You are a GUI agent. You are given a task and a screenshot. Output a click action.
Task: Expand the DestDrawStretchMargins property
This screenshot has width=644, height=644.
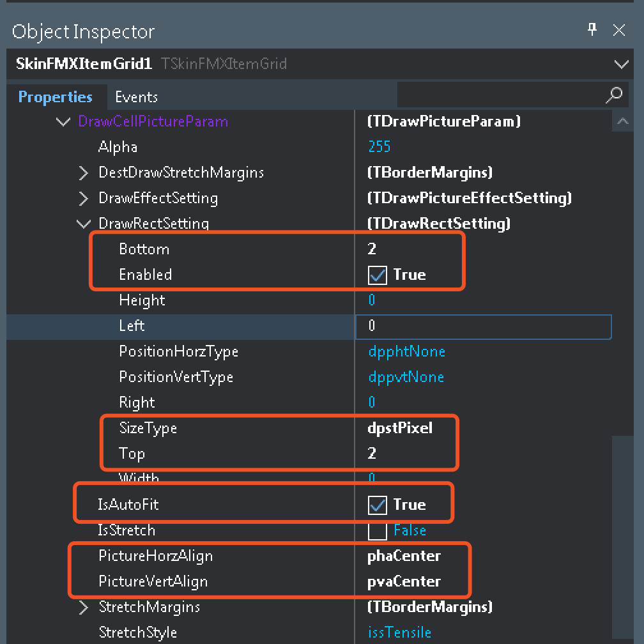(x=83, y=173)
